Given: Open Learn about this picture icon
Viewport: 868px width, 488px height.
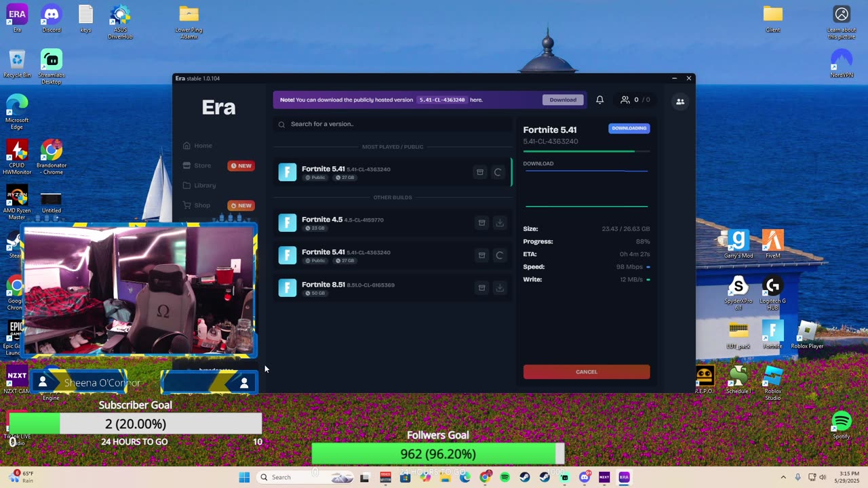Looking at the screenshot, I should (x=842, y=22).
